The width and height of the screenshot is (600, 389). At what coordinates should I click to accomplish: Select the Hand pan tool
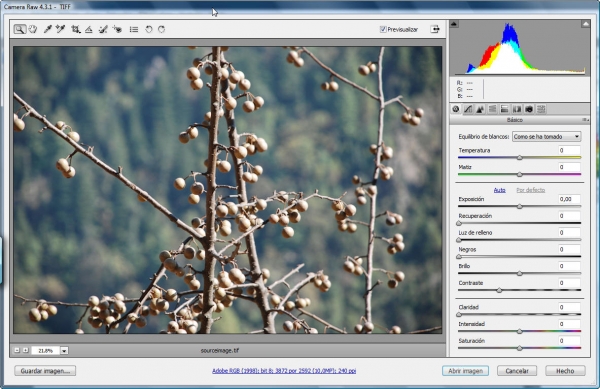click(33, 29)
